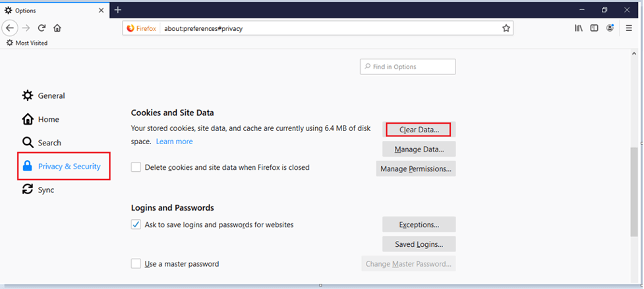Toggle the sidebars view icon
The width and height of the screenshot is (644, 289).
(595, 28)
